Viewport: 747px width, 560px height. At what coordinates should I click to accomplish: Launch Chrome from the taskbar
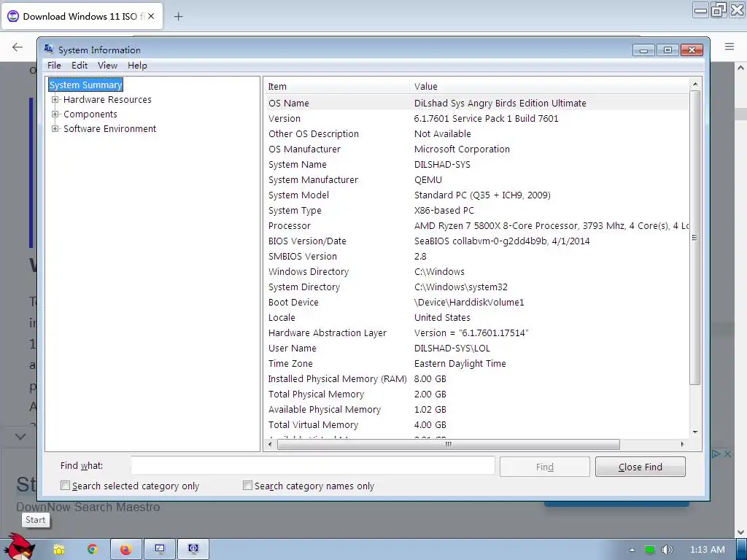tap(93, 550)
